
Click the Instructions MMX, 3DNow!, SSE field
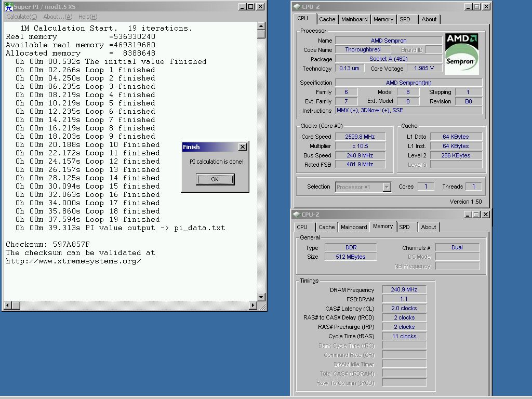(408, 110)
